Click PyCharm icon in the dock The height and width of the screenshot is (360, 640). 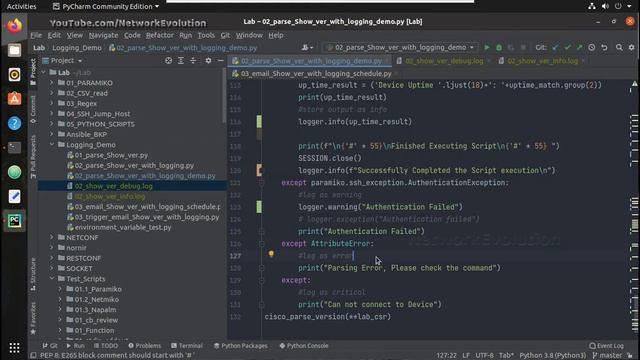14,221
